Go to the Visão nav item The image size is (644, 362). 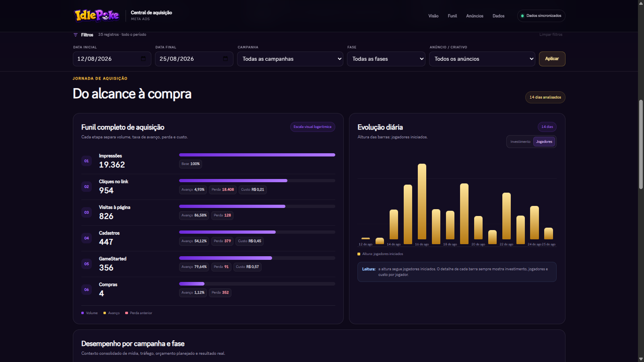tap(433, 16)
